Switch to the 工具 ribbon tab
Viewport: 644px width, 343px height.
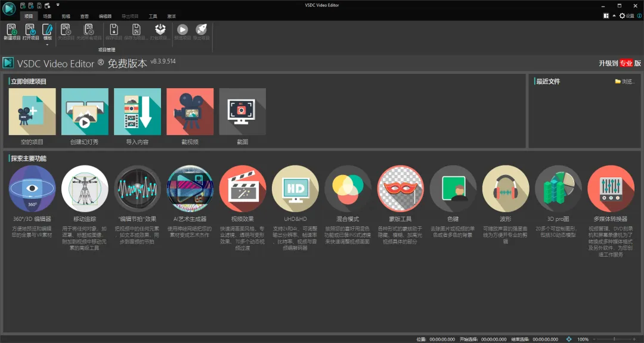point(153,17)
